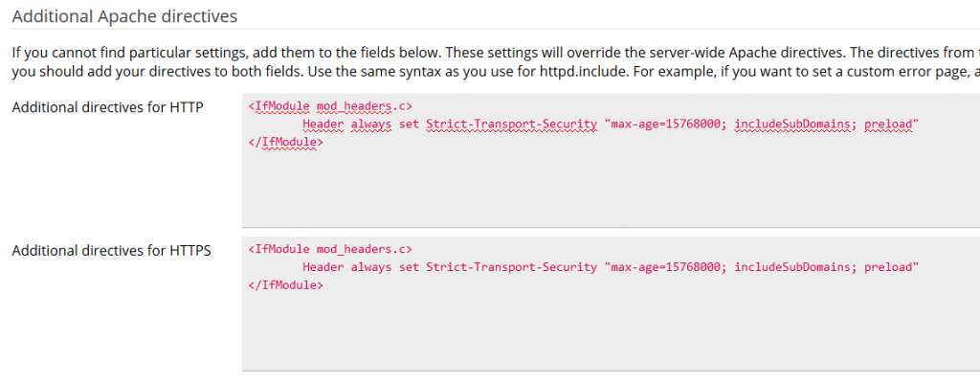This screenshot has height=385, width=980.
Task: Place cursor on closing </IfModule> tag in HTTP field
Action: click(x=285, y=142)
